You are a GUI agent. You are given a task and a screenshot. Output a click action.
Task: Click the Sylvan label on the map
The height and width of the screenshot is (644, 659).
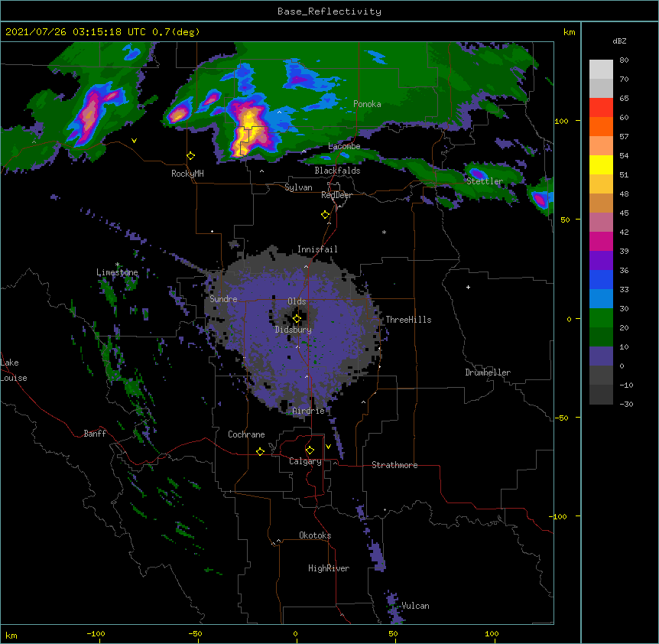point(298,187)
